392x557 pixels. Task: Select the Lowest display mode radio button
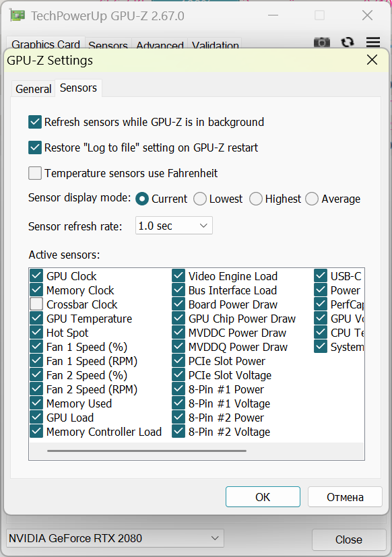click(x=200, y=199)
